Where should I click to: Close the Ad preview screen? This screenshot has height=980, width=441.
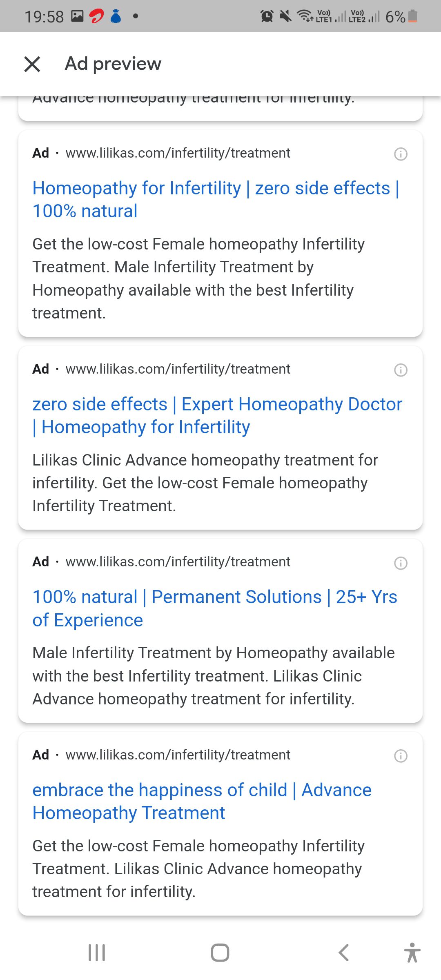(32, 64)
